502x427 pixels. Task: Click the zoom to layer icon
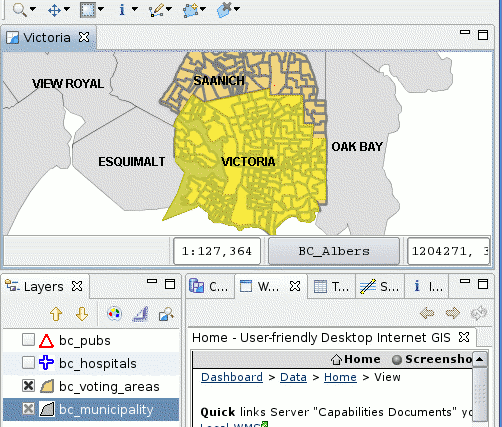(x=166, y=314)
